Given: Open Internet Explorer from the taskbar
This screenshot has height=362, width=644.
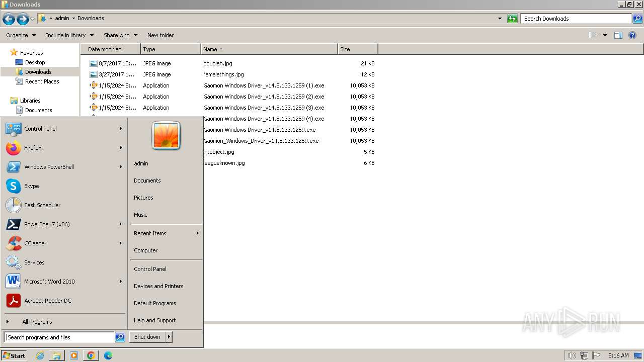Looking at the screenshot, I should point(40,355).
